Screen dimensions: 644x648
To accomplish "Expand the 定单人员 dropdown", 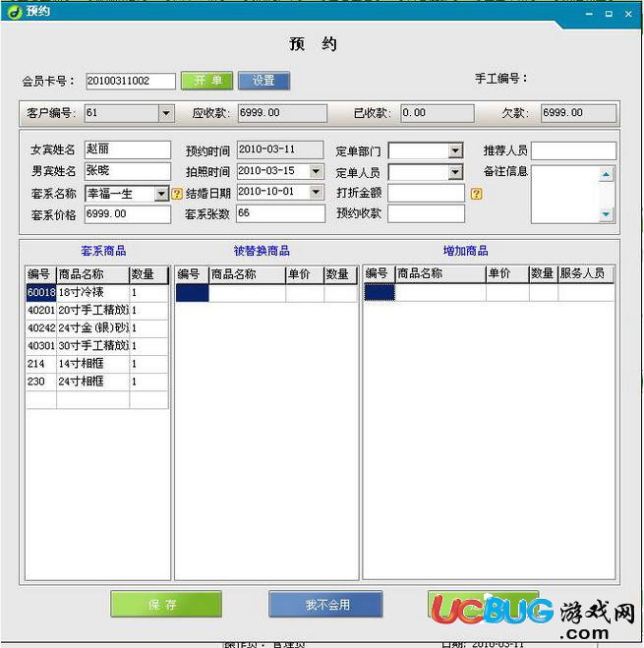I will 455,172.
